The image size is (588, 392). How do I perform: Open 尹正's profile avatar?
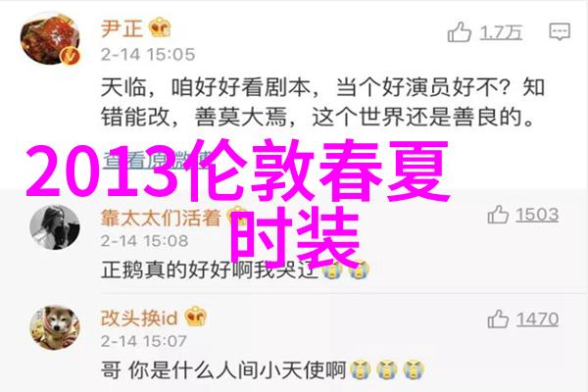(51, 38)
